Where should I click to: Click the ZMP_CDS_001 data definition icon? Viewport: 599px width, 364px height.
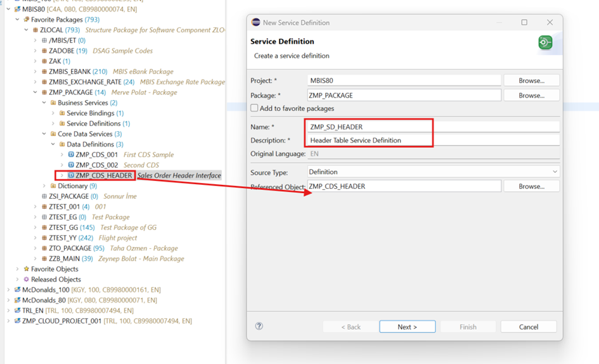coord(71,154)
